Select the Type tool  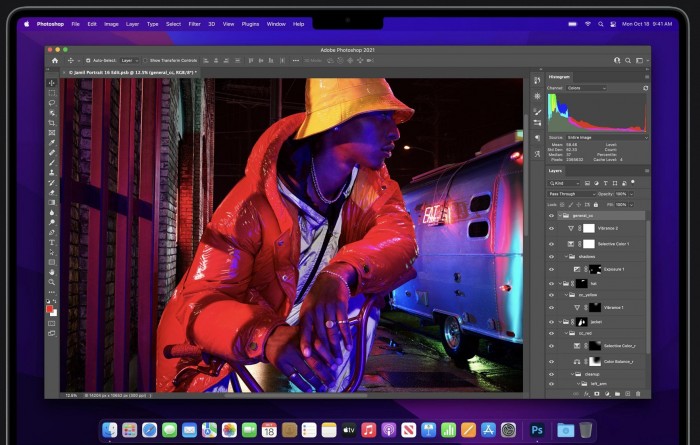click(x=52, y=242)
